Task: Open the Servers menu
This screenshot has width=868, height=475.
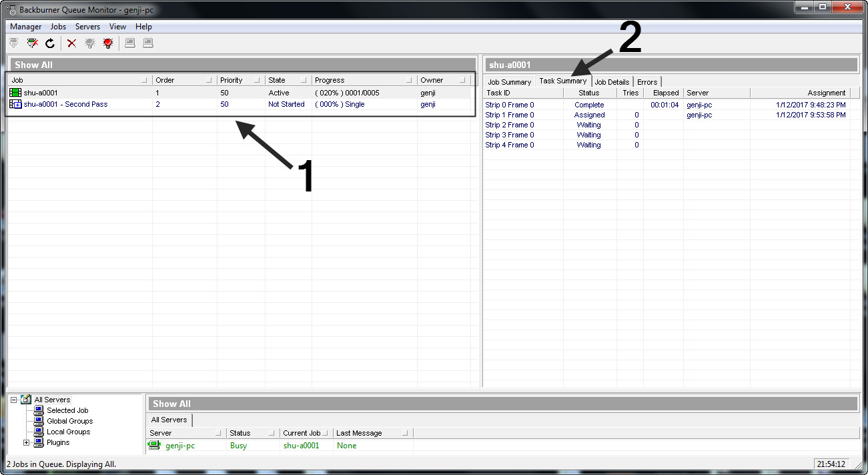Action: point(87,27)
